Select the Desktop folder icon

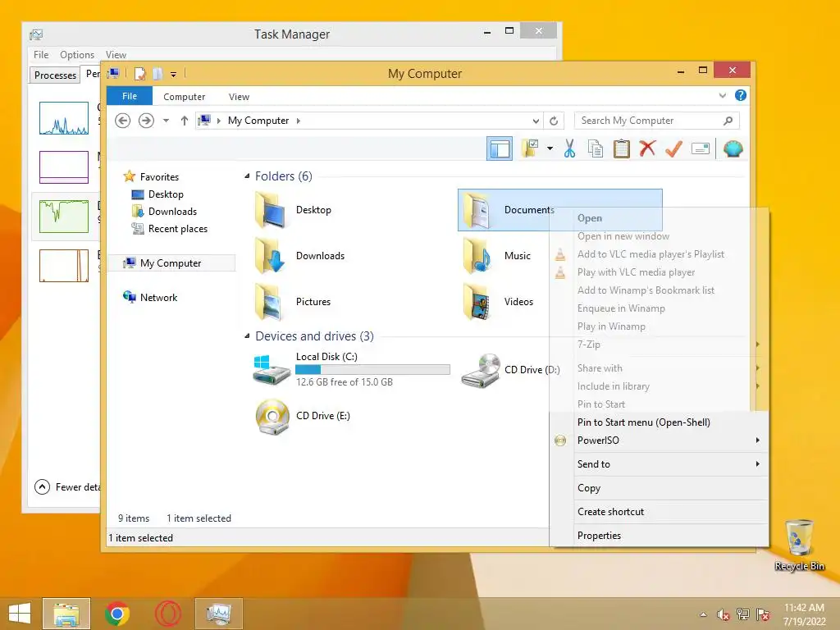[270, 210]
